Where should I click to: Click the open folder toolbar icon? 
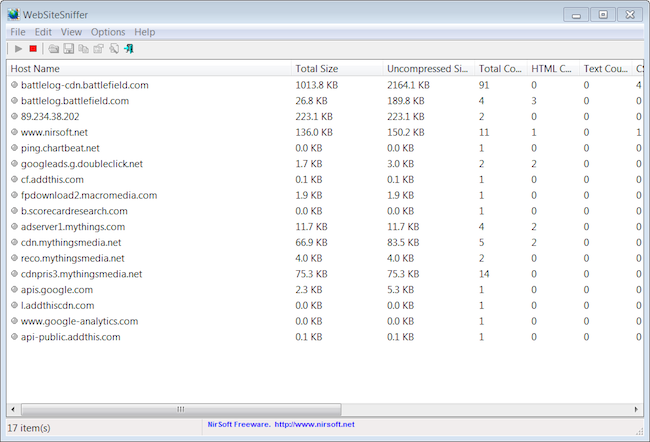[53, 49]
